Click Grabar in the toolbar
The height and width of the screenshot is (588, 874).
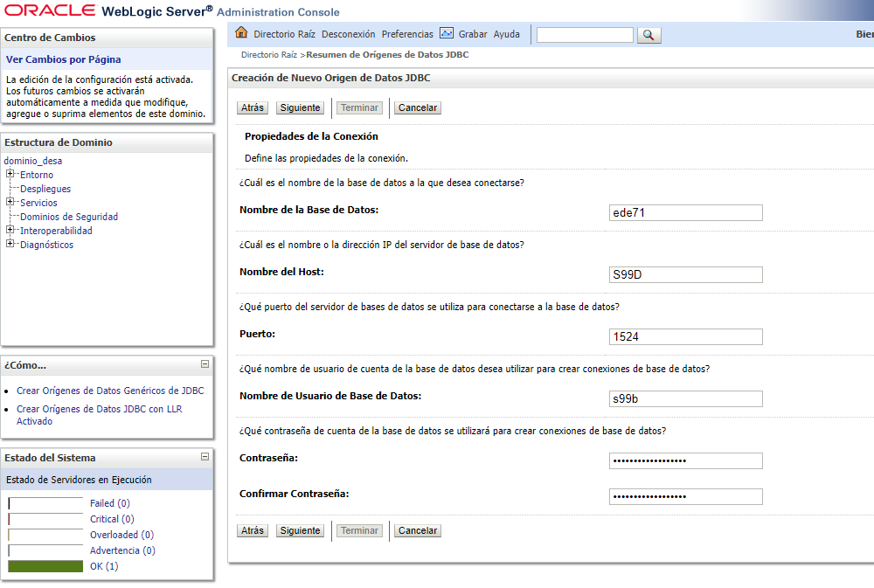[473, 34]
